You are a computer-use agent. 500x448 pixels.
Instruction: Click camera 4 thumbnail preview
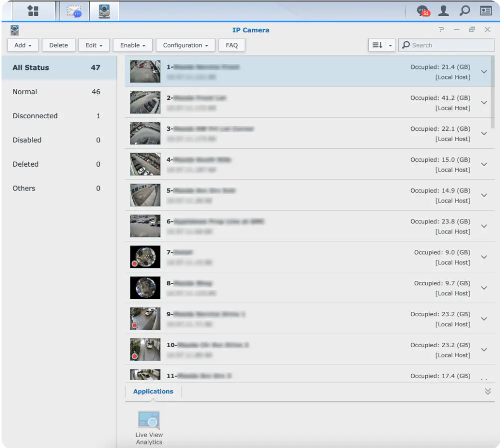pyautogui.click(x=145, y=164)
